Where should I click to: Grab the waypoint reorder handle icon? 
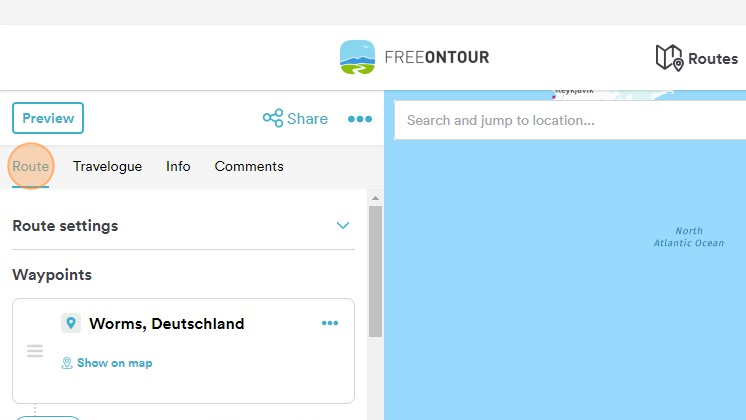[35, 351]
